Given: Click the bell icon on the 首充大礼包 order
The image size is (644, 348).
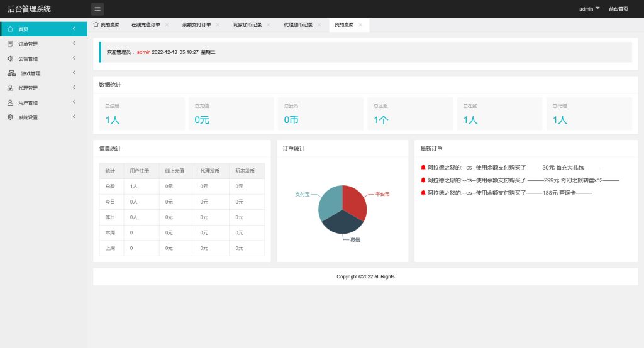Looking at the screenshot, I should coord(423,168).
